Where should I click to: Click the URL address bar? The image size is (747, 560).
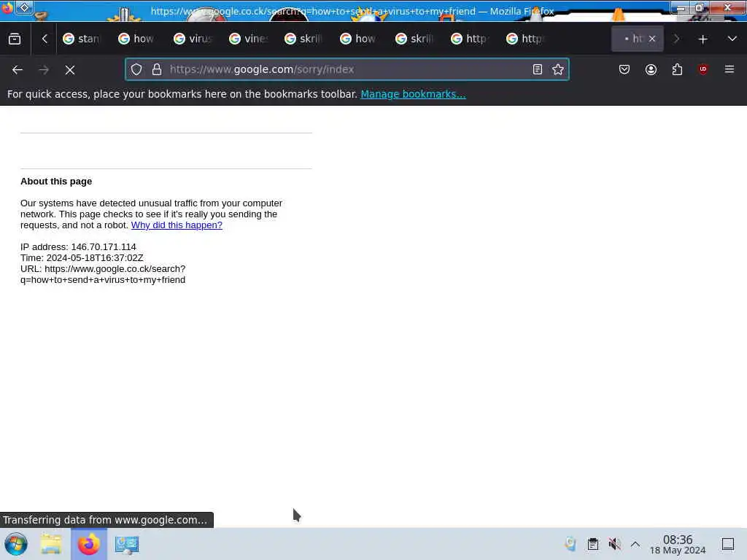pyautogui.click(x=347, y=69)
